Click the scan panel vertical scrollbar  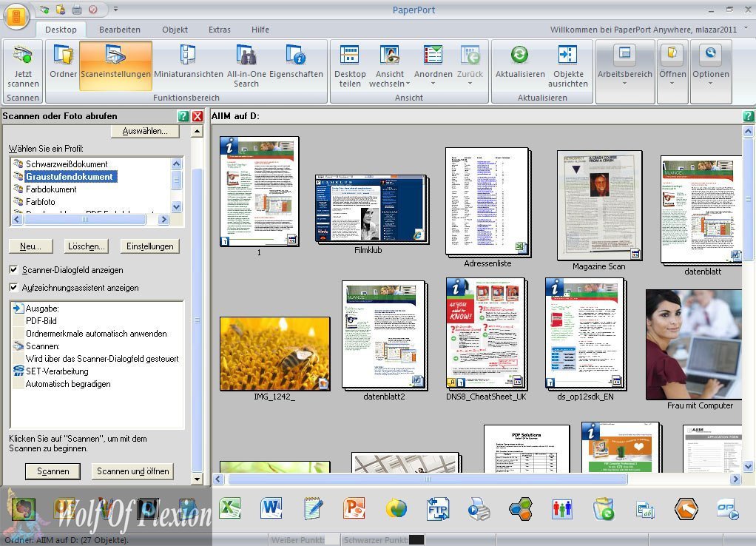(198, 320)
